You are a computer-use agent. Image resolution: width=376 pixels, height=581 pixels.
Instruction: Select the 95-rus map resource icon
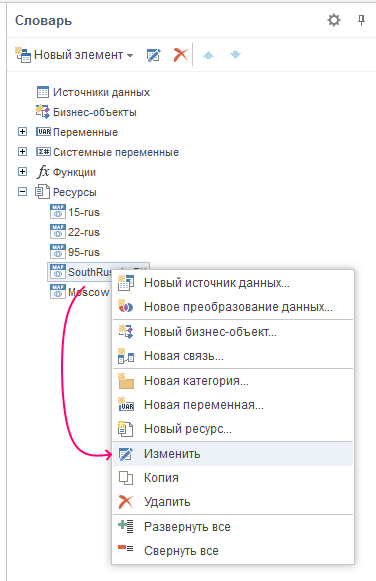[58, 252]
